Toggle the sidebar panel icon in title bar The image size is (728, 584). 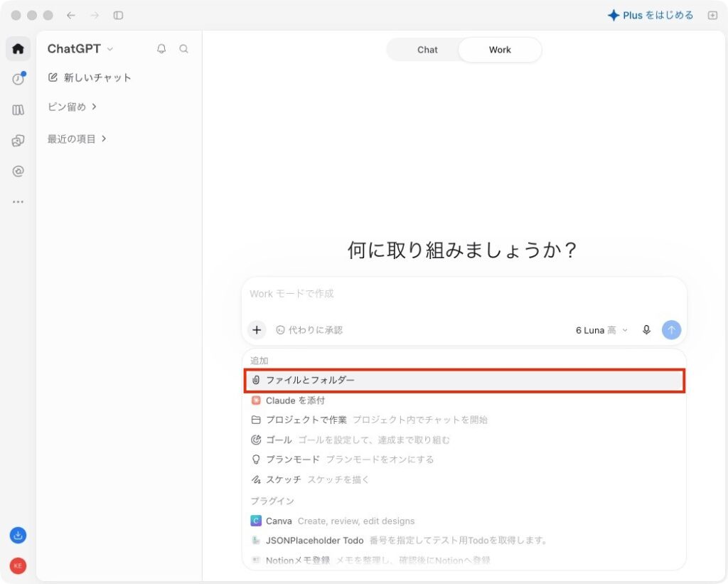[119, 16]
